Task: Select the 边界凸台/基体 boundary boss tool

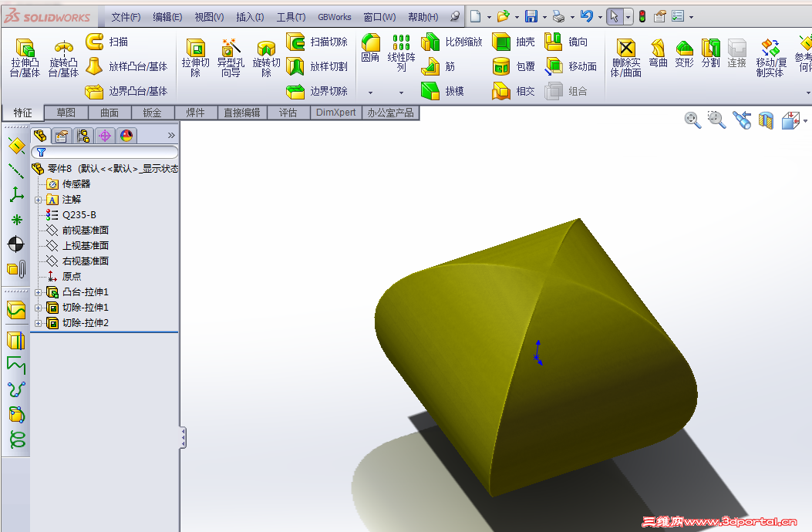Action: (x=126, y=91)
